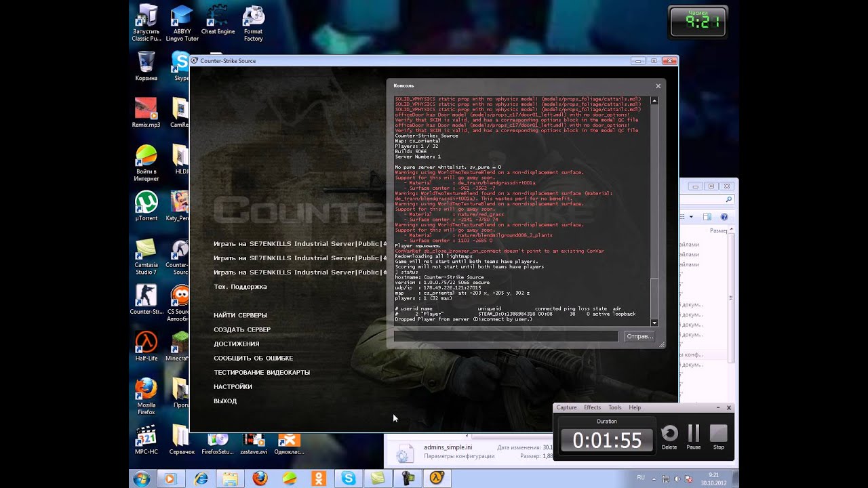Open the help icon in Explorer window
Viewport: 868px width, 488px height.
[x=724, y=217]
